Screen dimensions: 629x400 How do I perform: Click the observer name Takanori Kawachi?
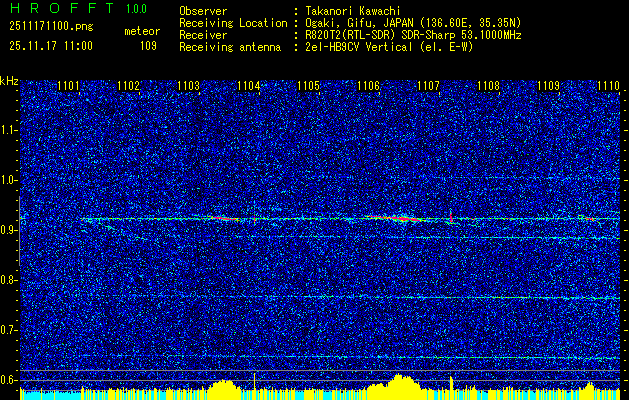tap(353, 11)
